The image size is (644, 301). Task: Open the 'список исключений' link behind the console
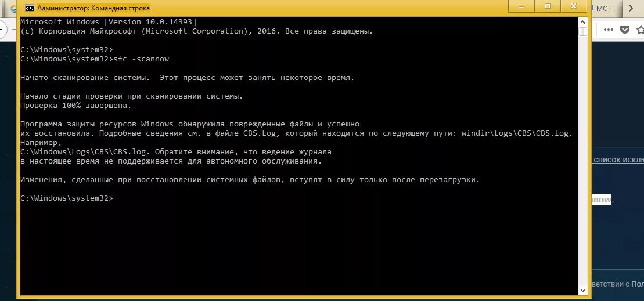click(618, 160)
